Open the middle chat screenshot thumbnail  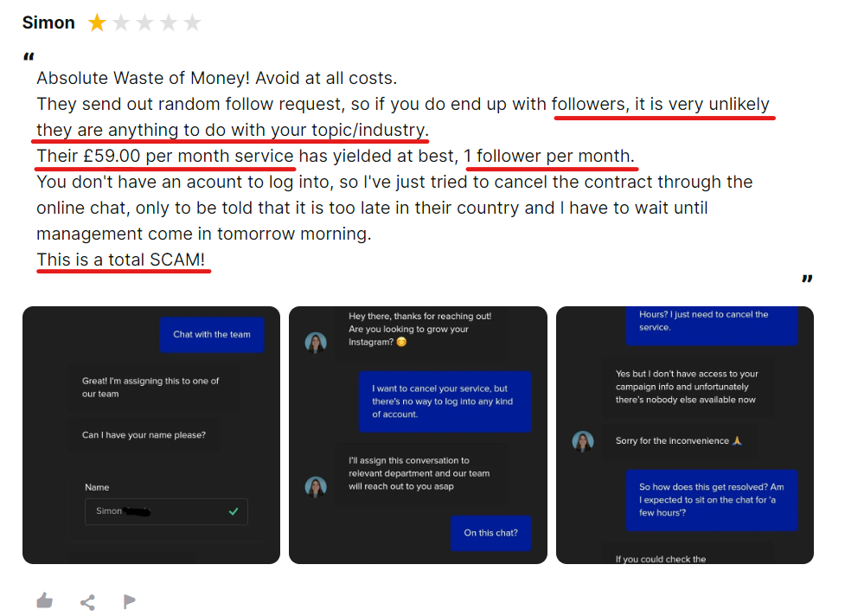(x=419, y=435)
